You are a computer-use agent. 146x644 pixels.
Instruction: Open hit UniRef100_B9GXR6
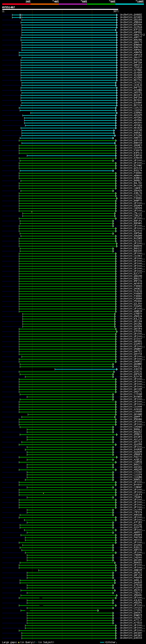(x=131, y=40)
